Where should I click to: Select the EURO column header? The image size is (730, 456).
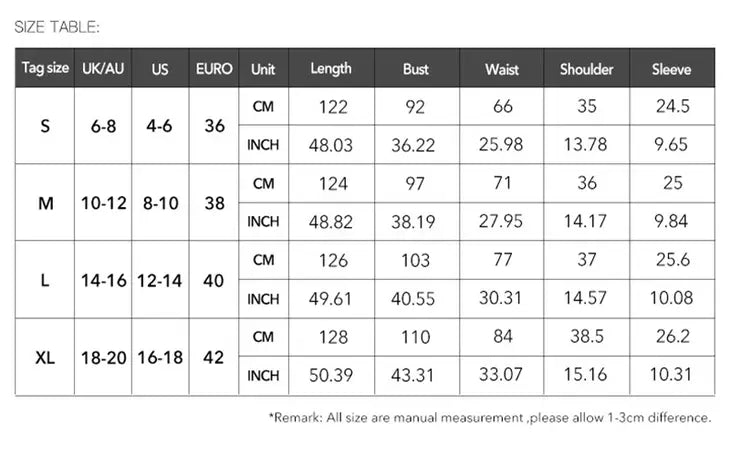point(213,69)
